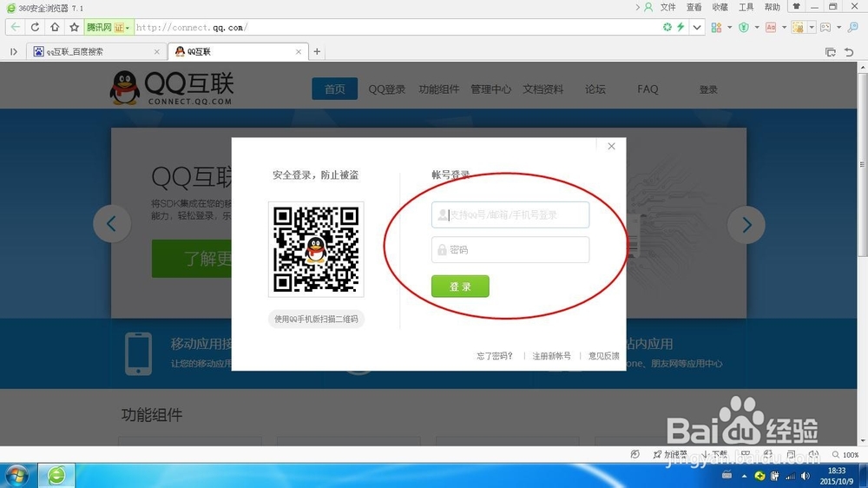Click the screenshot capture tool icon

click(798, 27)
